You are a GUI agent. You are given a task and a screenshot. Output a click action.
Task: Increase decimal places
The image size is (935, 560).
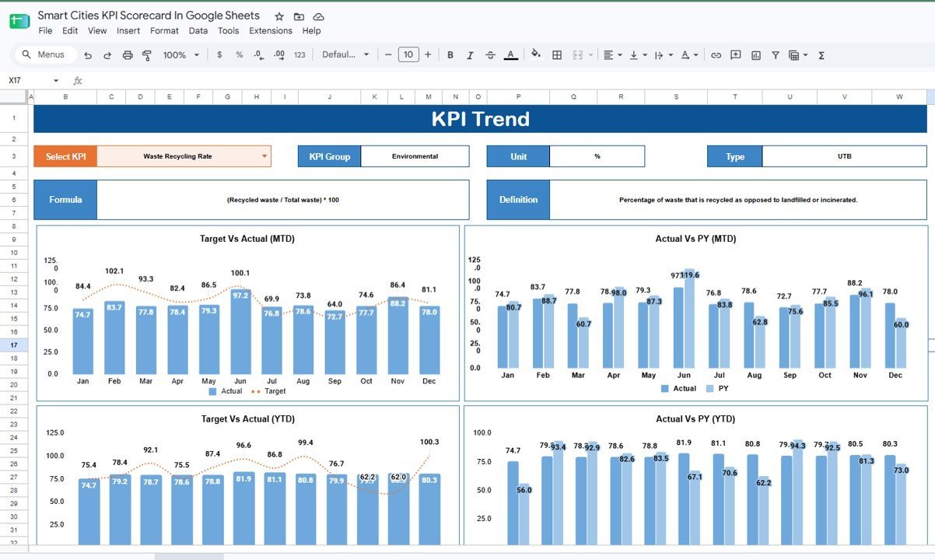[279, 55]
